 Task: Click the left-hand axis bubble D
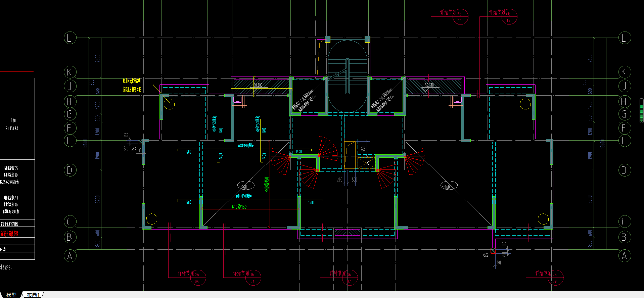70,170
